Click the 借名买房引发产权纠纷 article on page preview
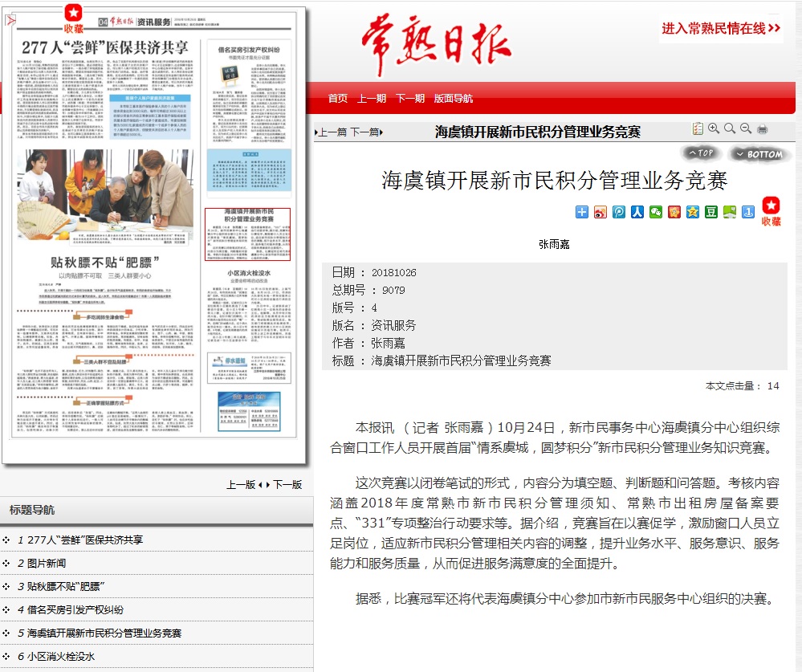The height and width of the screenshot is (672, 802). pos(249,95)
